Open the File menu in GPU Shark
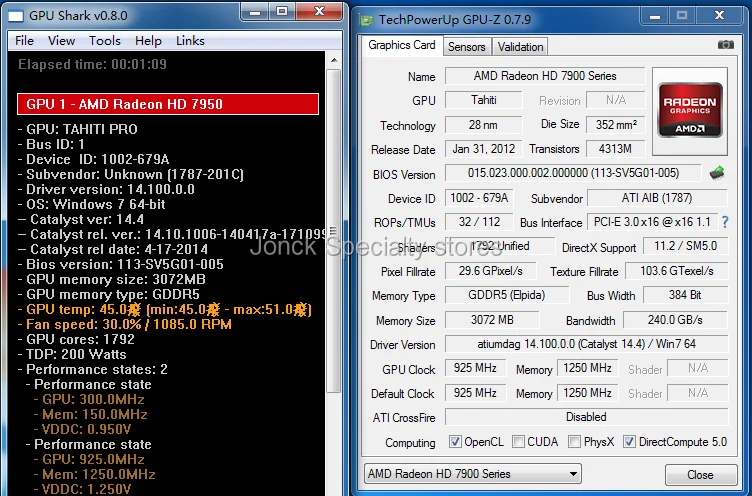752x496 pixels. tap(24, 41)
